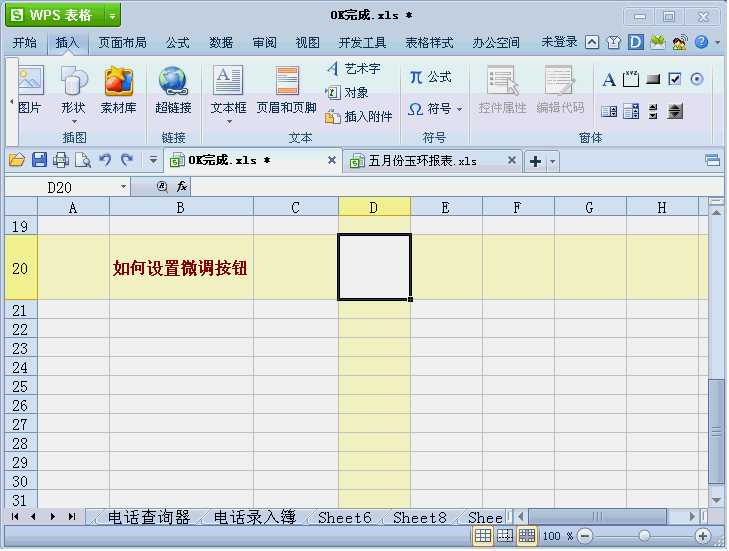Click the formula bar zoom lookup icon
The image size is (729, 551).
(162, 187)
